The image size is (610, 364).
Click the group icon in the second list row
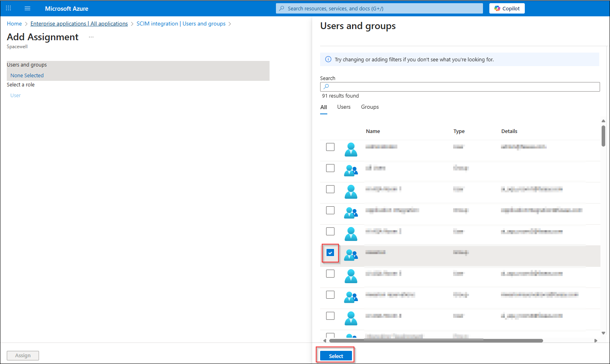[x=351, y=170]
